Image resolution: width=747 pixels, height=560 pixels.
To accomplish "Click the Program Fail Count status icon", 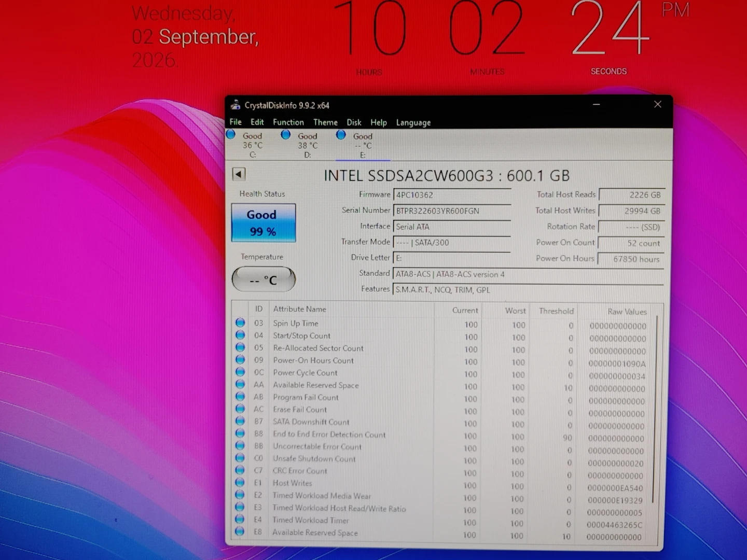I will click(240, 396).
